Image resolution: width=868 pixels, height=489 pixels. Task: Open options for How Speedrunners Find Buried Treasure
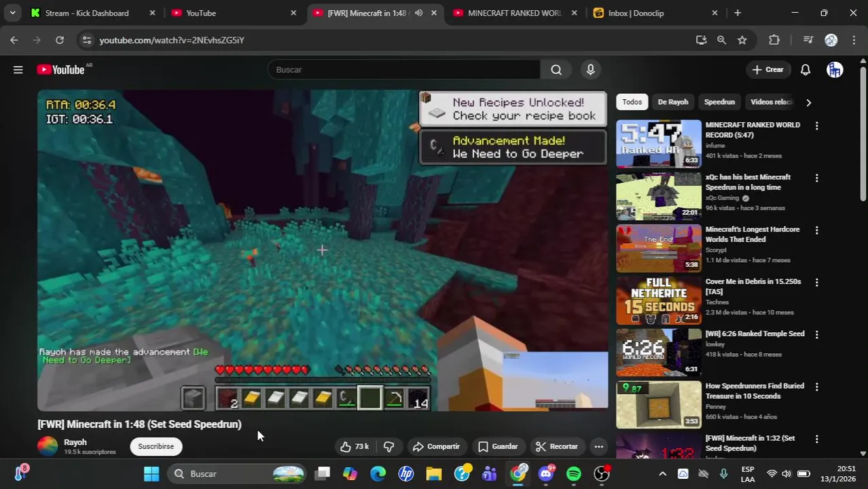tap(816, 386)
